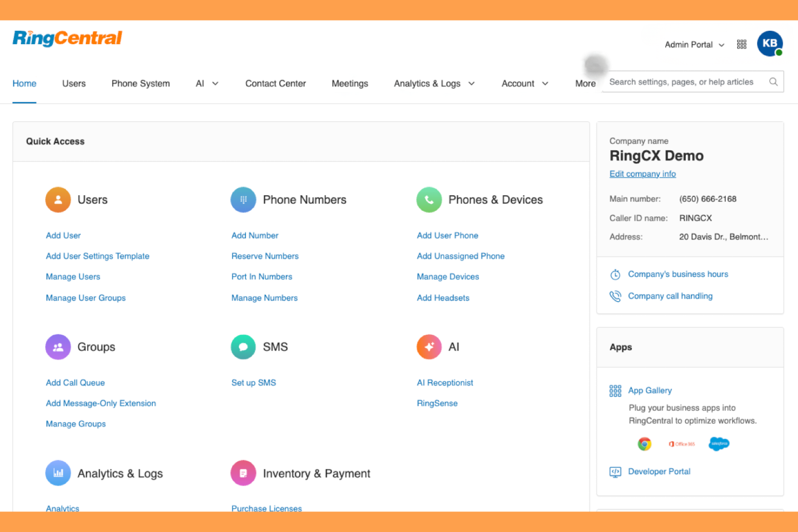Click the main number (650) 666-2168
Image resolution: width=798 pixels, height=532 pixels.
tap(707, 199)
